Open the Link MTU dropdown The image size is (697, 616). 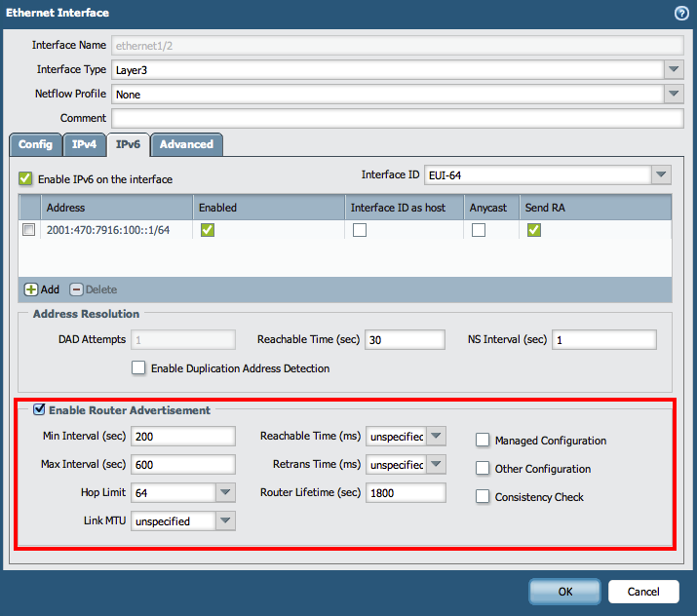coord(225,521)
